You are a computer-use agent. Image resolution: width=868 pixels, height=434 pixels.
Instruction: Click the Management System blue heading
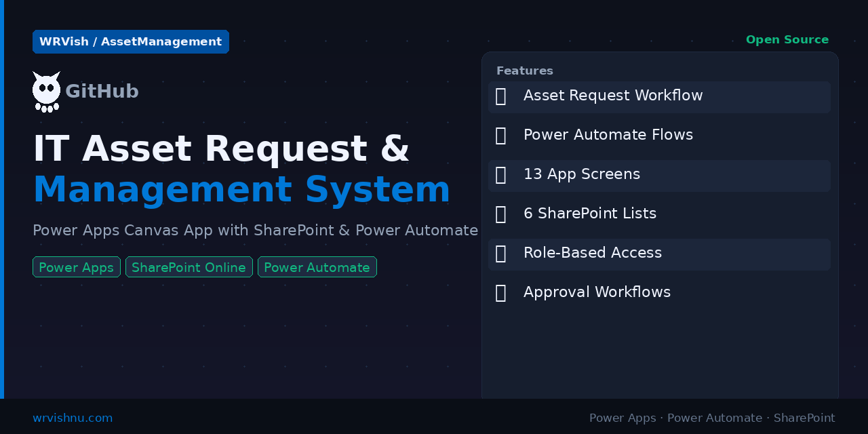coord(241,190)
